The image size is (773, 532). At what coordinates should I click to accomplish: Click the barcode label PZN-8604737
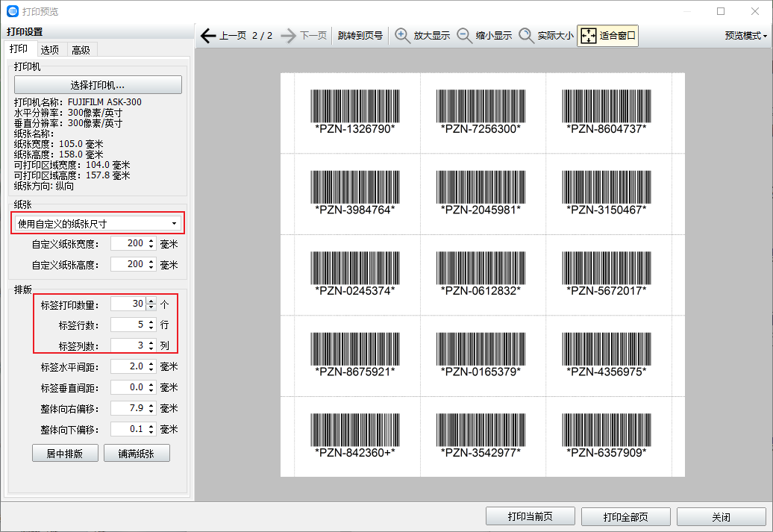click(x=607, y=112)
